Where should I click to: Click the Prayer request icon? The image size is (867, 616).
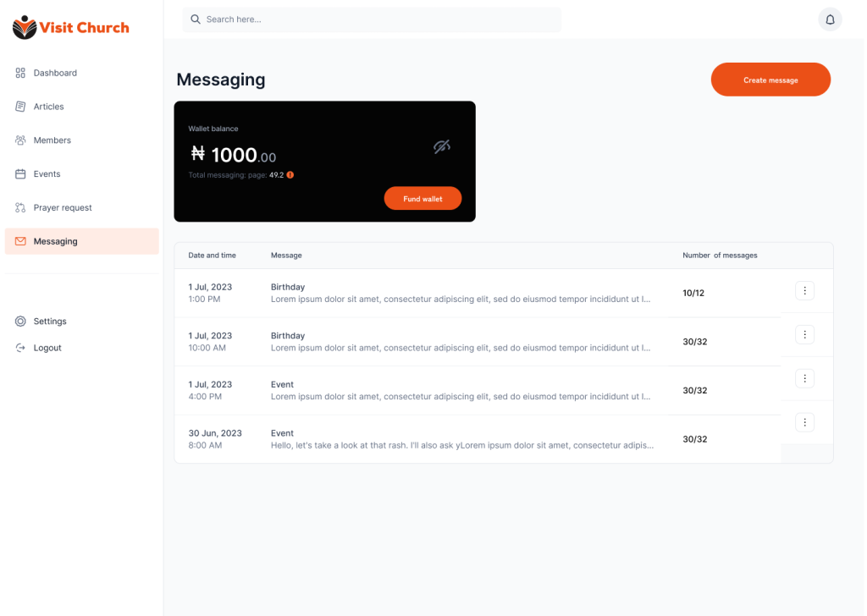[x=20, y=208]
